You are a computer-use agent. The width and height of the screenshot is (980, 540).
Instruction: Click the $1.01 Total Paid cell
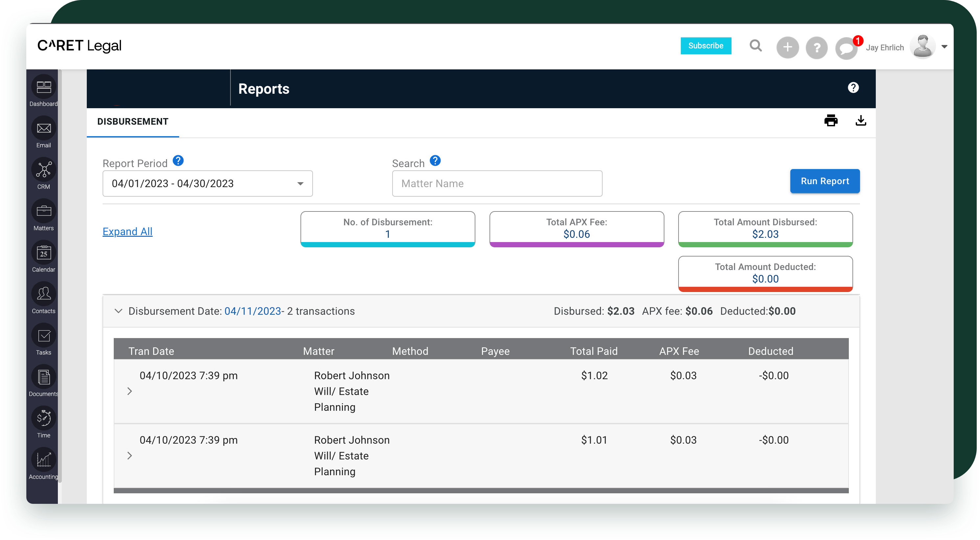coord(594,440)
